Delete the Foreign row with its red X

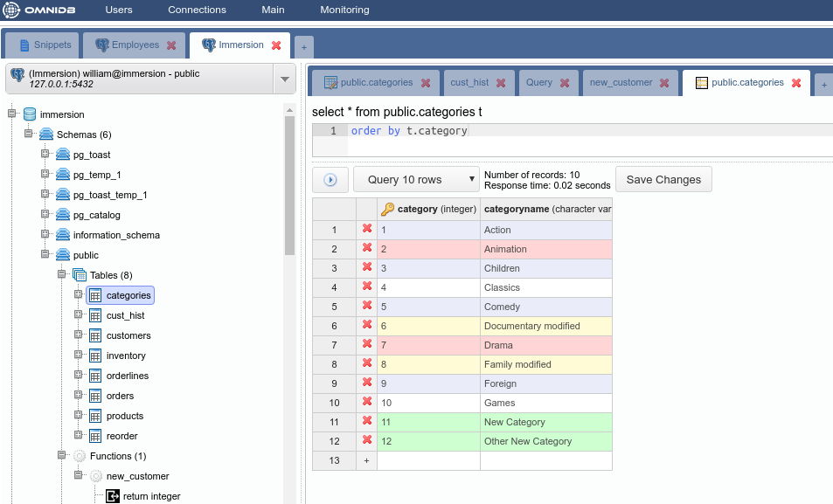366,382
